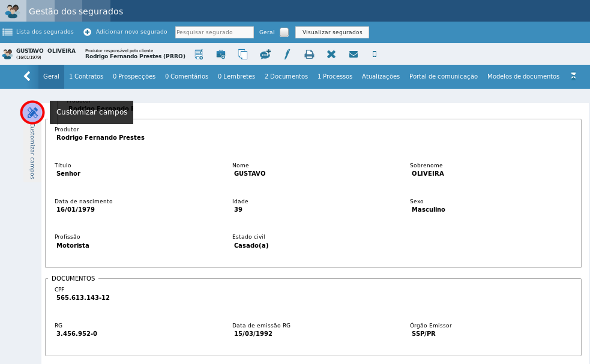Click the DOCUMENTOS section heading

point(73,278)
